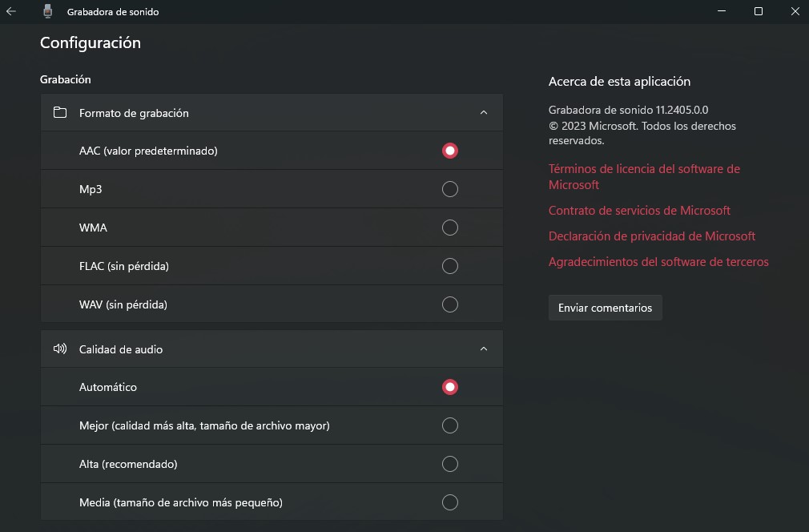Viewport: 809px width, 532px height.
Task: Click the Sound Recorder microphone app icon
Action: (47, 11)
